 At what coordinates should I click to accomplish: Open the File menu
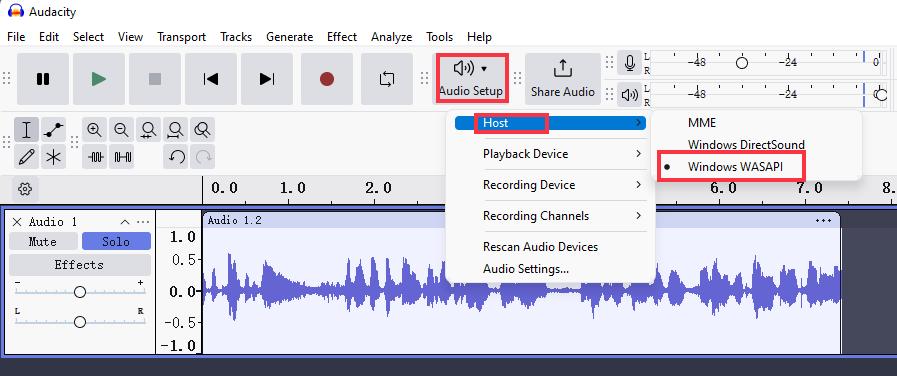point(16,37)
